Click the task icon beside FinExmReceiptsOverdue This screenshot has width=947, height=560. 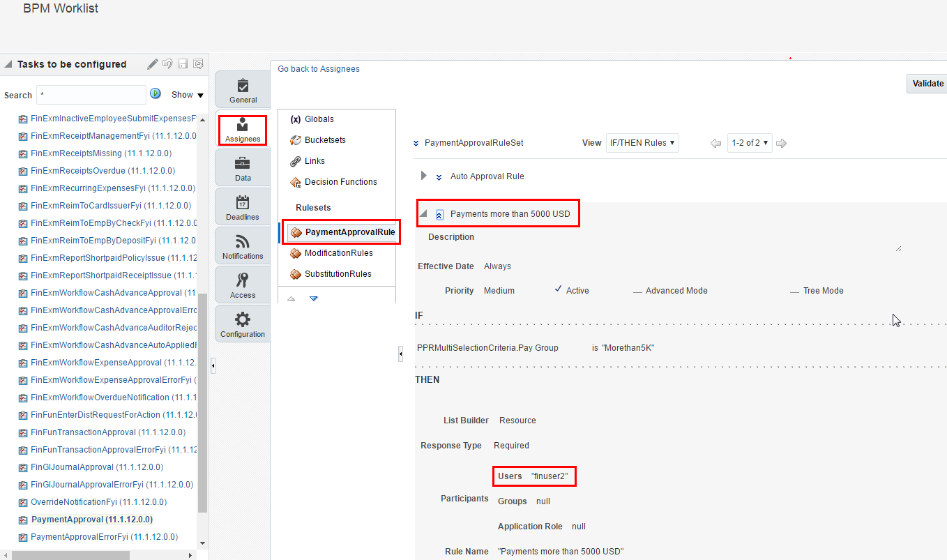(x=23, y=171)
